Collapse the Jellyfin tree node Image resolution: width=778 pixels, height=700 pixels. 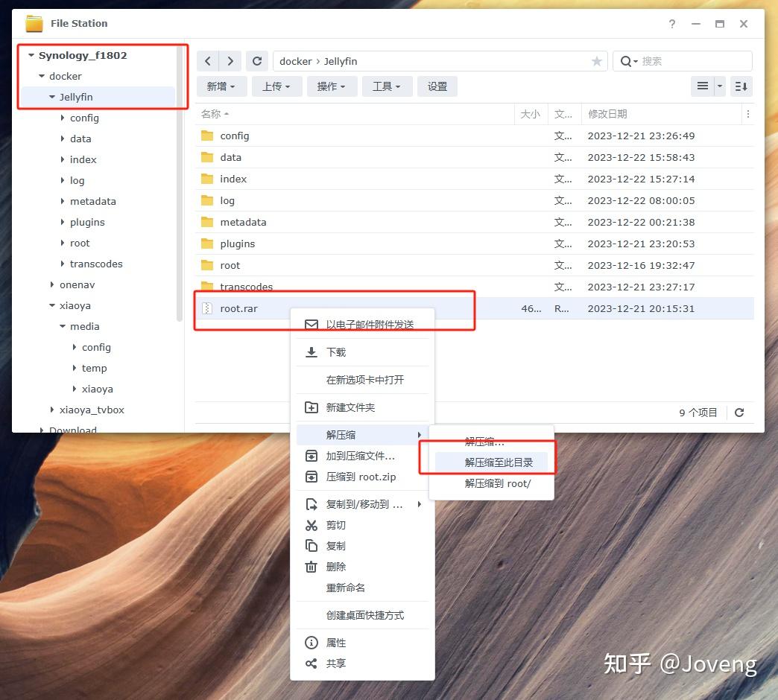[x=52, y=97]
